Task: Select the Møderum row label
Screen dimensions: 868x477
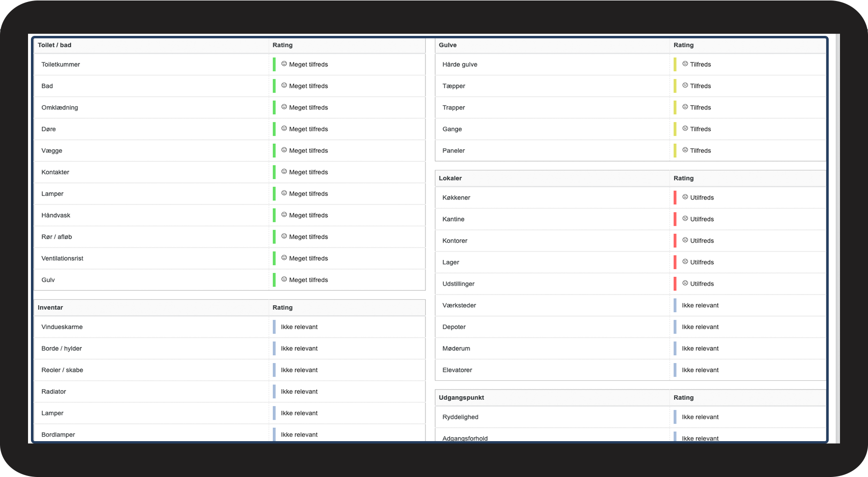Action: coord(456,348)
